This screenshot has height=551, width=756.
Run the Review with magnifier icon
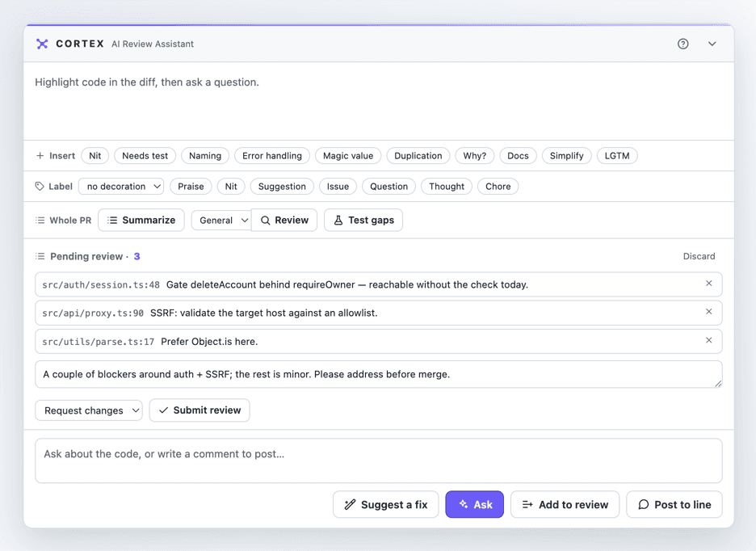284,220
